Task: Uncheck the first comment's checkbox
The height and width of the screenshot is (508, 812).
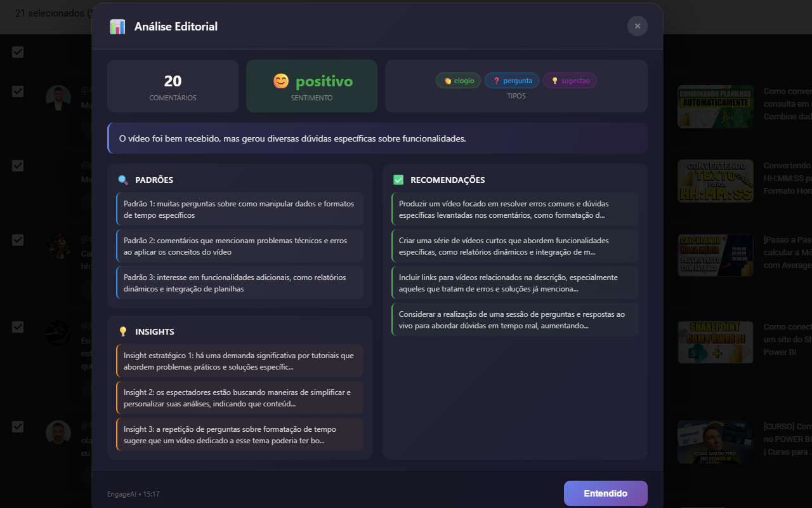Action: coord(18,52)
